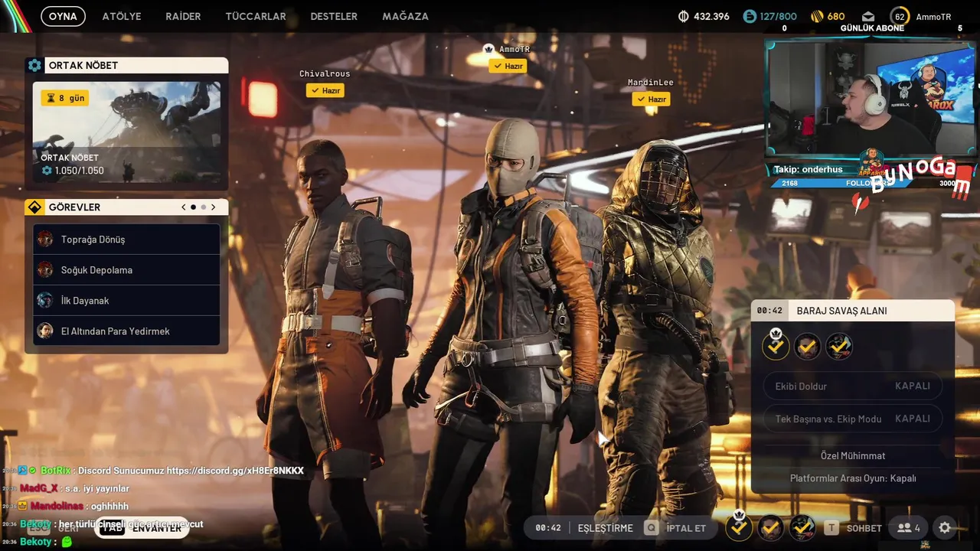980x551 pixels.
Task: Open the ORTAK NÖBET event thumbnail
Action: (x=126, y=132)
